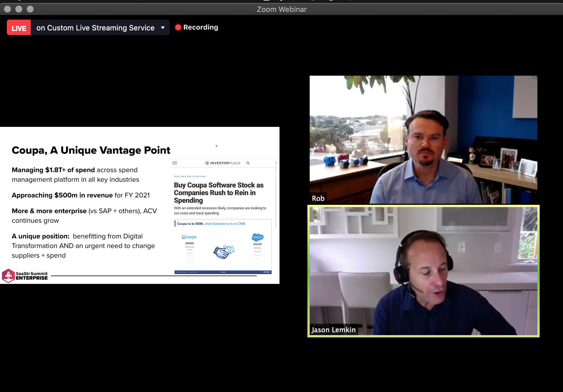The width and height of the screenshot is (563, 392).
Task: Click the red LIVE badge
Action: coord(19,28)
